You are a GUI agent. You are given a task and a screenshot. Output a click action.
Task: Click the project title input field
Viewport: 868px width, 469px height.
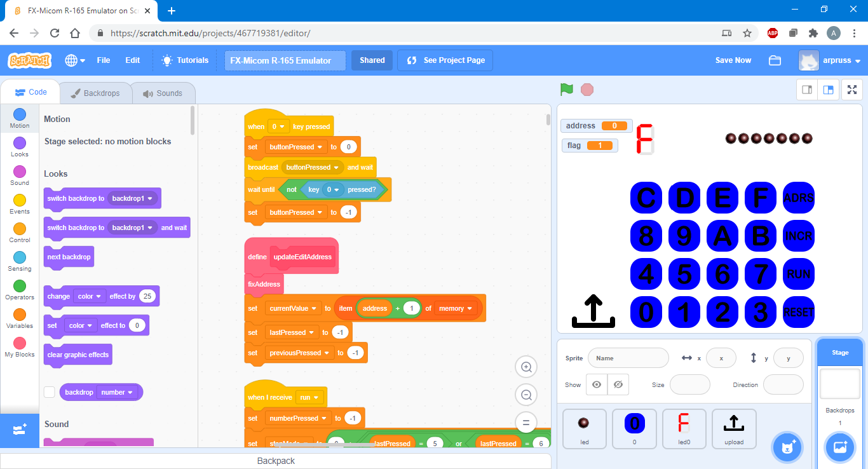click(x=285, y=60)
